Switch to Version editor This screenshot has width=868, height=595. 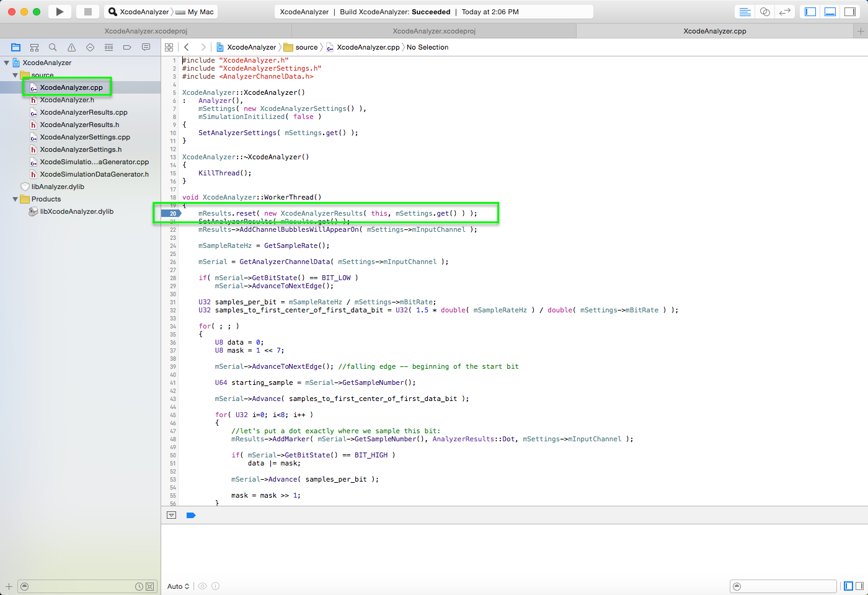[785, 12]
